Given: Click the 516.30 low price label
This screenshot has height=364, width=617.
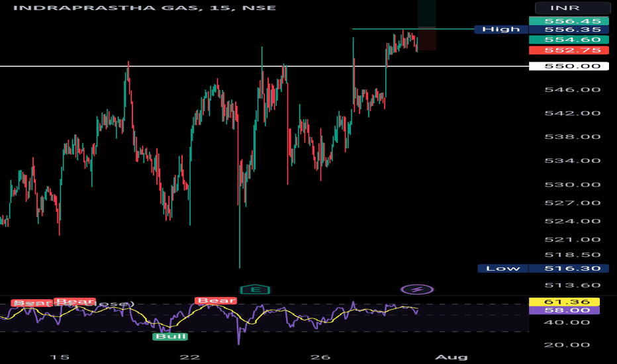Looking at the screenshot, I should coord(569,269).
